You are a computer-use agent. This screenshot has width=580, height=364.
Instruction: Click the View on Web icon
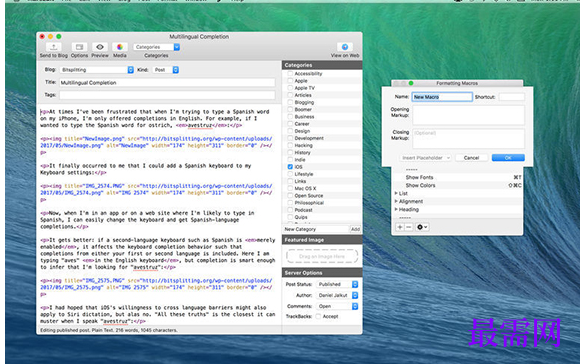tap(345, 47)
